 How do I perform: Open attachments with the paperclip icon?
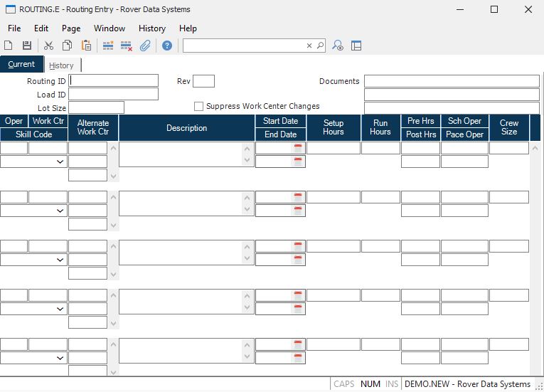[145, 46]
